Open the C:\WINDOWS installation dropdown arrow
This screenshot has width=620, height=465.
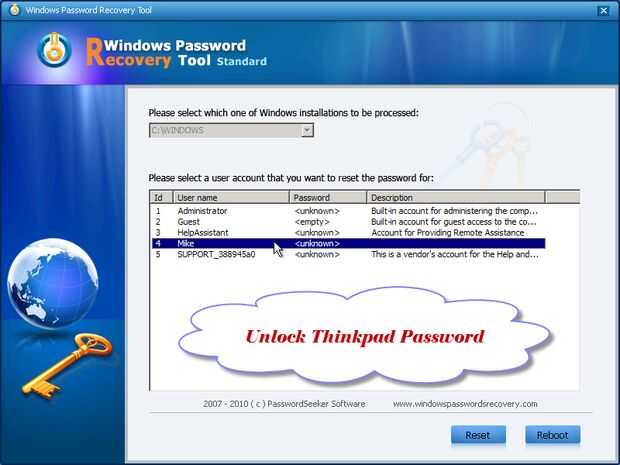click(307, 130)
